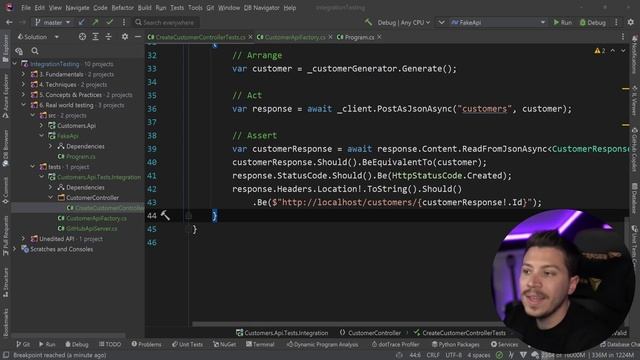Image resolution: width=640 pixels, height=360 pixels.
Task: Open the Dynamic Program Analysis tool window
Action: (x=322, y=344)
